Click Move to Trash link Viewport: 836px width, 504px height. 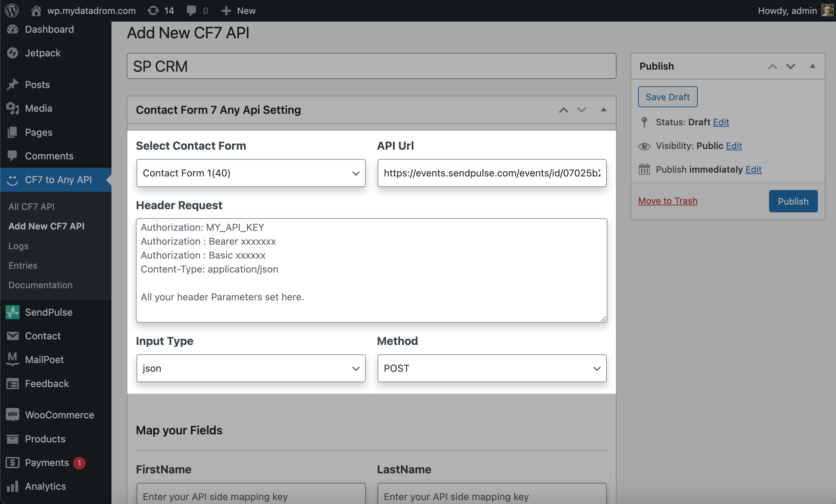click(668, 201)
